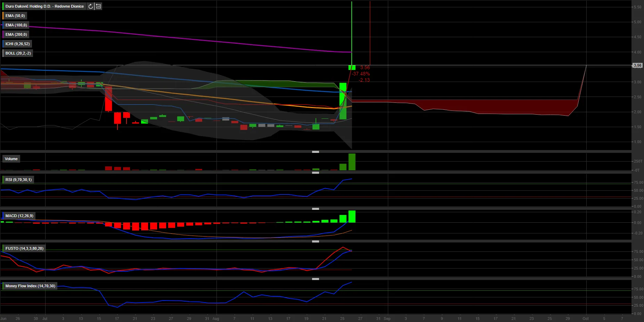
Task: Click the resize handle above the RSI panel
Action: 316,173
